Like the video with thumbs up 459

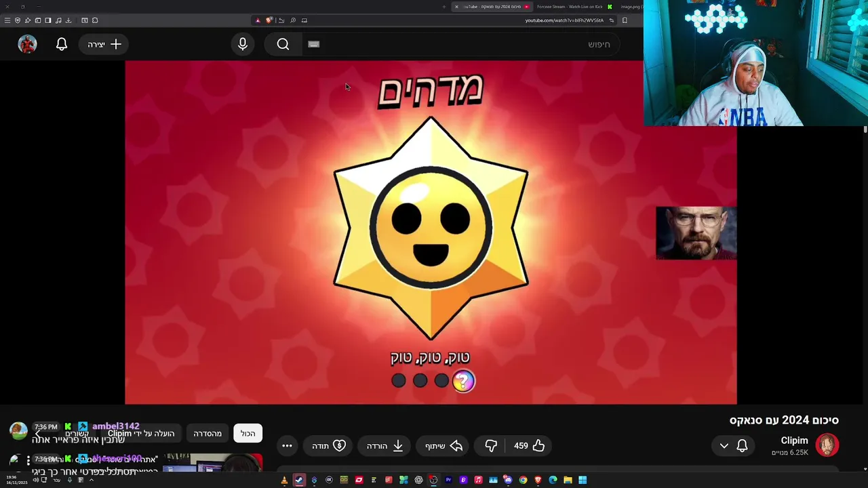pyautogui.click(x=529, y=445)
